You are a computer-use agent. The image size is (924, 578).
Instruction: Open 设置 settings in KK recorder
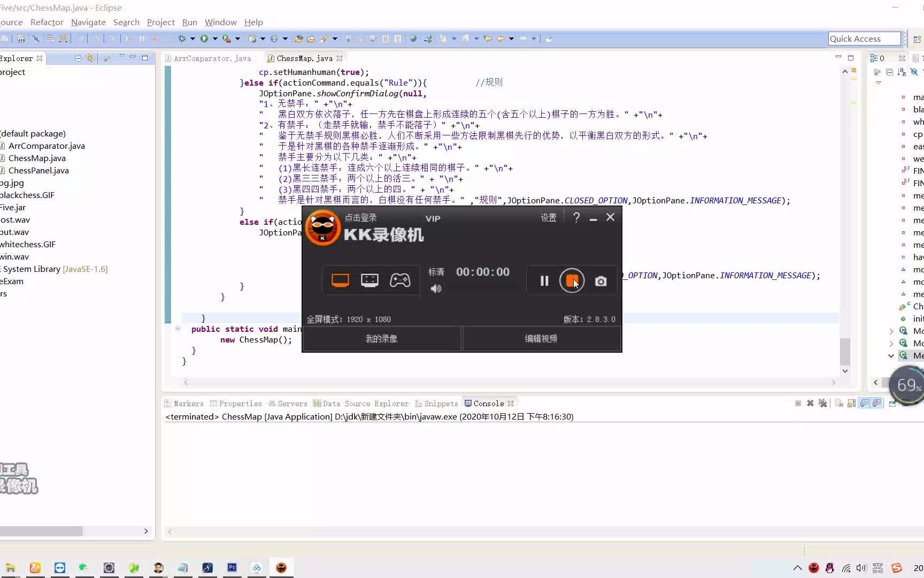pyautogui.click(x=548, y=218)
